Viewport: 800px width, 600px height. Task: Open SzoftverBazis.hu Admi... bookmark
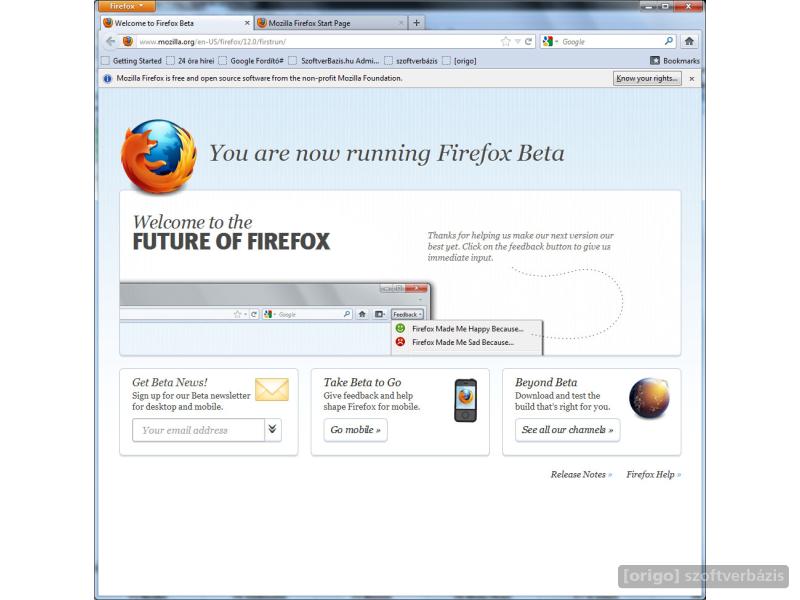334,61
